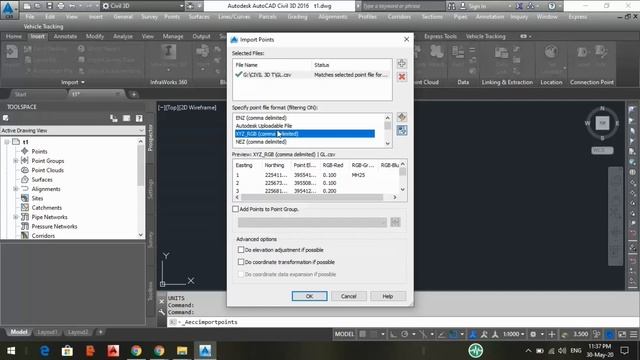Open the Microsoft Store taskbar icon
Screen dimensions: 640x360
67,351
